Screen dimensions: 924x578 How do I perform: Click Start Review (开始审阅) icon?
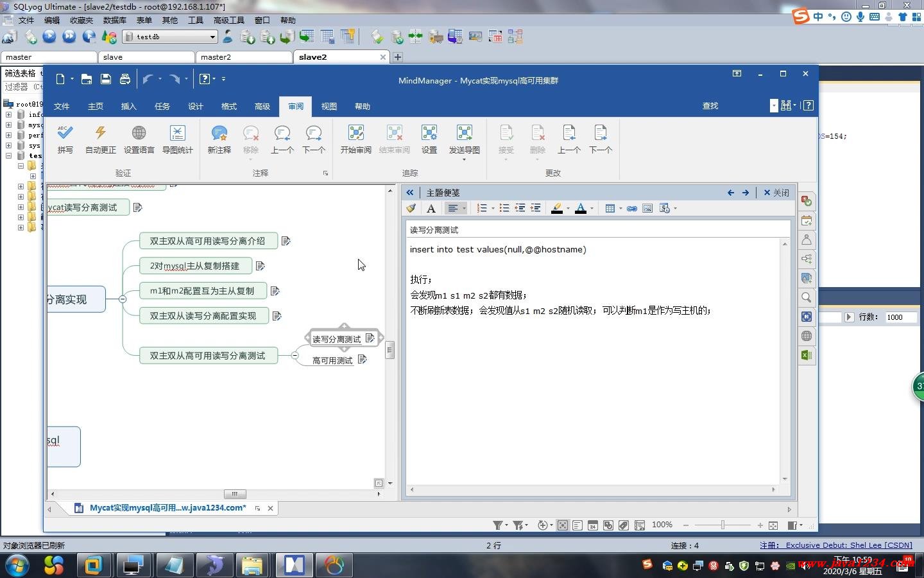(356, 133)
